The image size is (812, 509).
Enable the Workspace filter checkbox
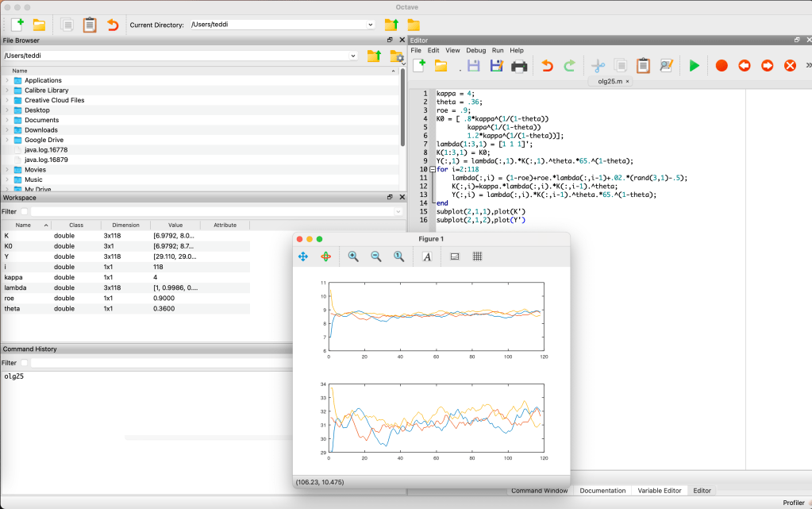click(24, 212)
